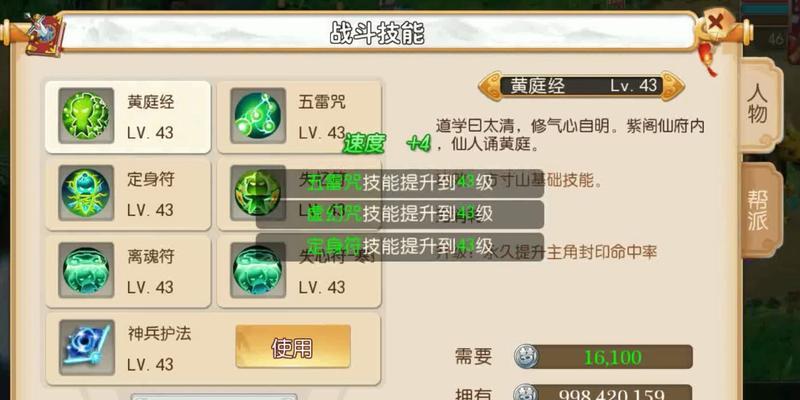The width and height of the screenshot is (800, 400).
Task: Click the 神兵护法 skill name label
Action: pyautogui.click(x=159, y=333)
